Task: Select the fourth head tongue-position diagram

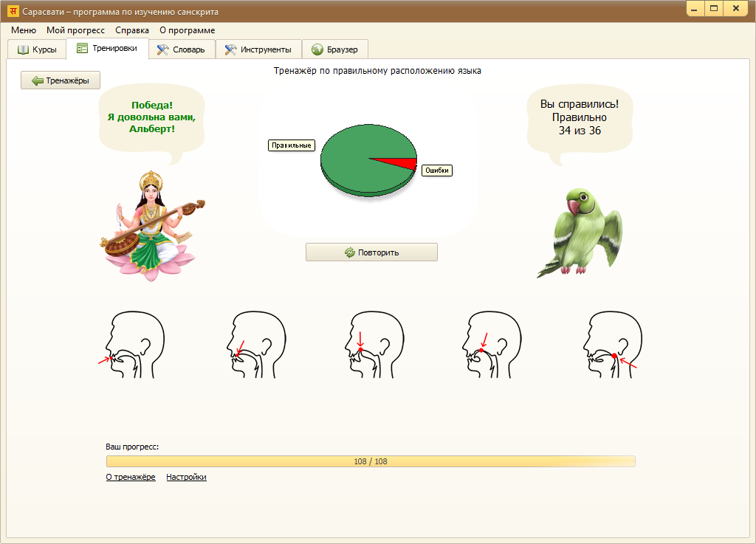Action: click(493, 344)
